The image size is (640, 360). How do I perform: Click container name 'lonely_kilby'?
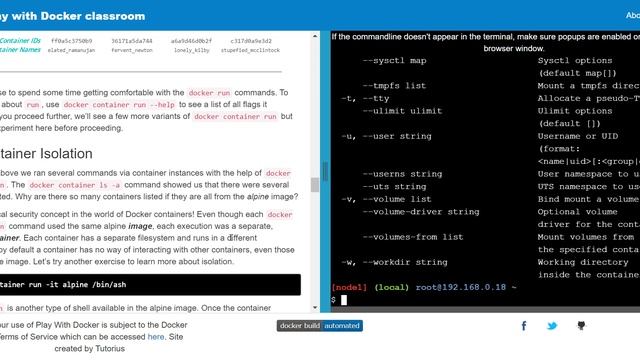pyautogui.click(x=191, y=50)
